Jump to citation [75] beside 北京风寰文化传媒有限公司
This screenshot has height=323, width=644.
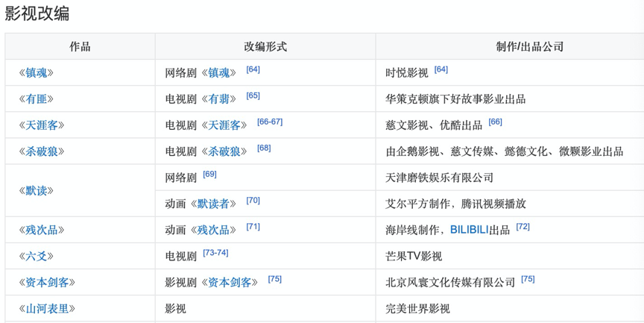[x=528, y=280]
